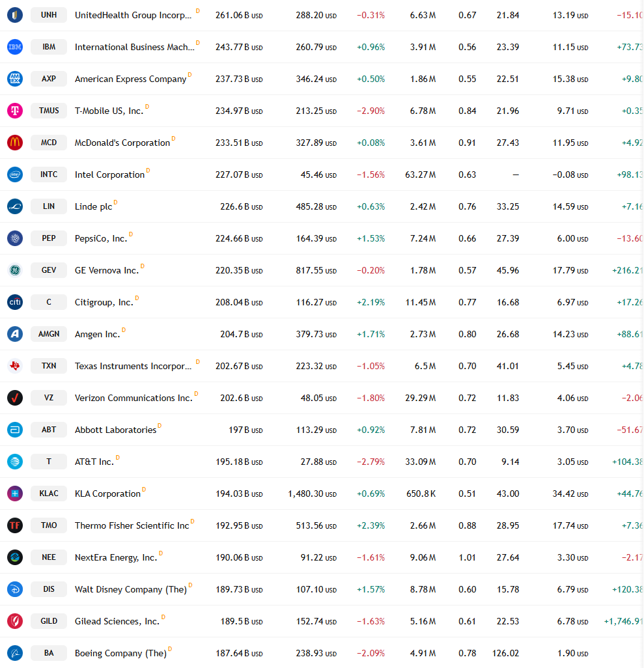Open the Amgen Inc. link

[x=97, y=335]
